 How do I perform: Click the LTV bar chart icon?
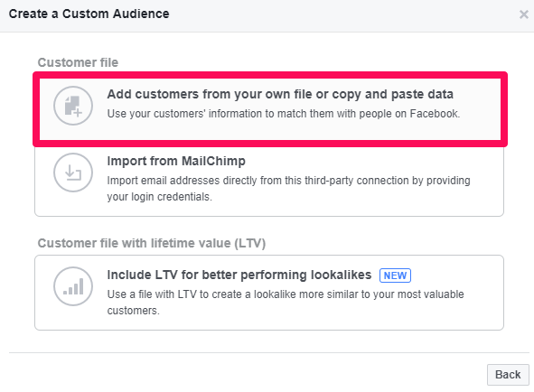[73, 286]
